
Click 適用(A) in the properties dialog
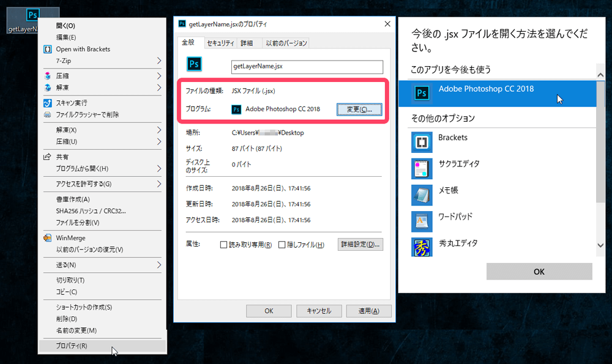[368, 311]
